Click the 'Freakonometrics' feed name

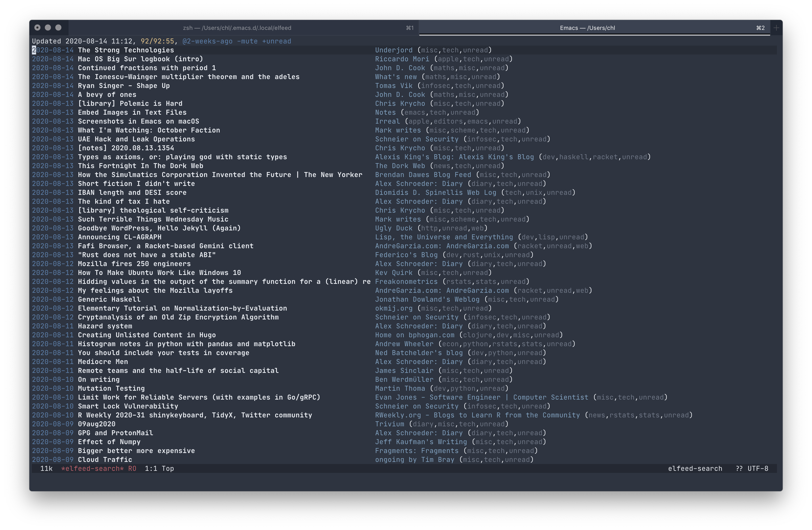tap(406, 281)
